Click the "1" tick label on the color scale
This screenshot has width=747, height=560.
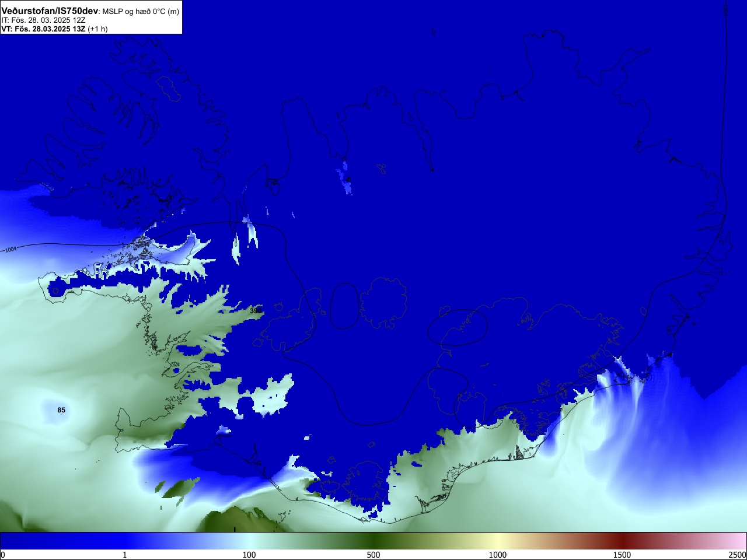[x=124, y=555]
